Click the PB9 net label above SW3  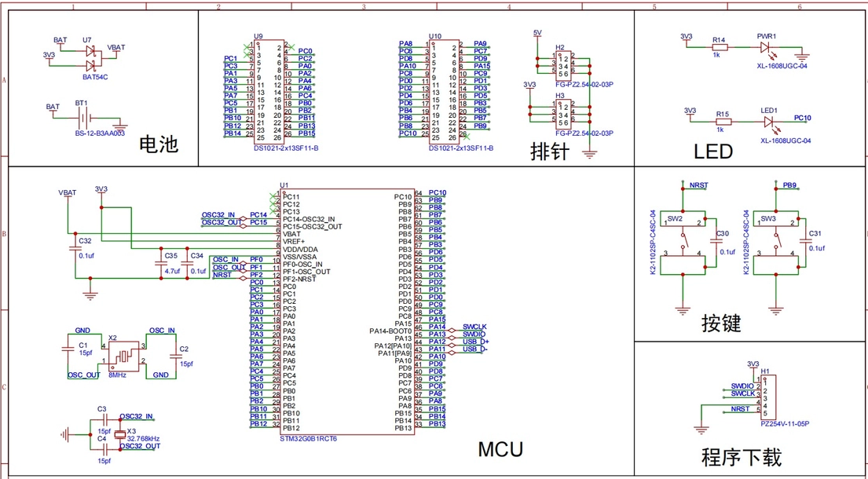790,185
